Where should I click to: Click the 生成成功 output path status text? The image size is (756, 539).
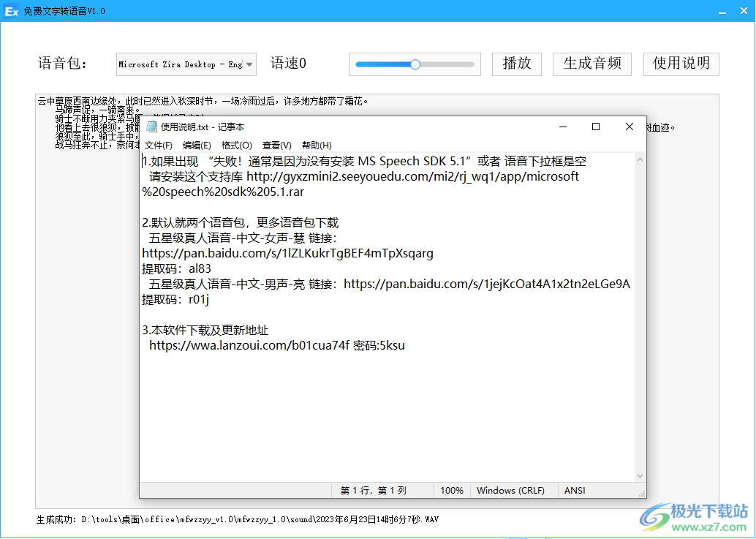(x=238, y=520)
